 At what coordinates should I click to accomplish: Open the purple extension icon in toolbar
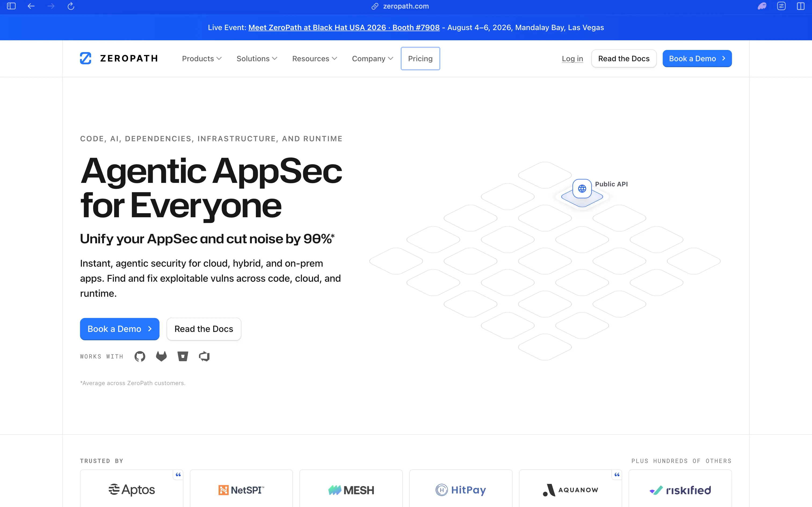[762, 6]
